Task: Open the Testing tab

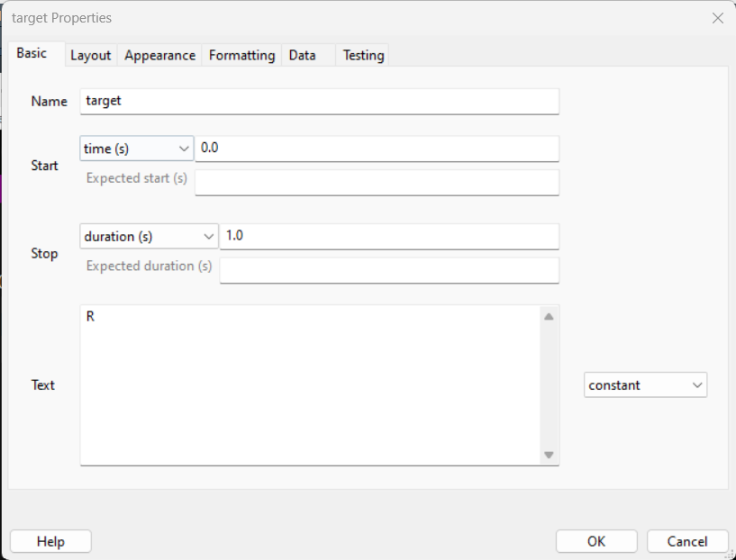Action: coord(363,55)
